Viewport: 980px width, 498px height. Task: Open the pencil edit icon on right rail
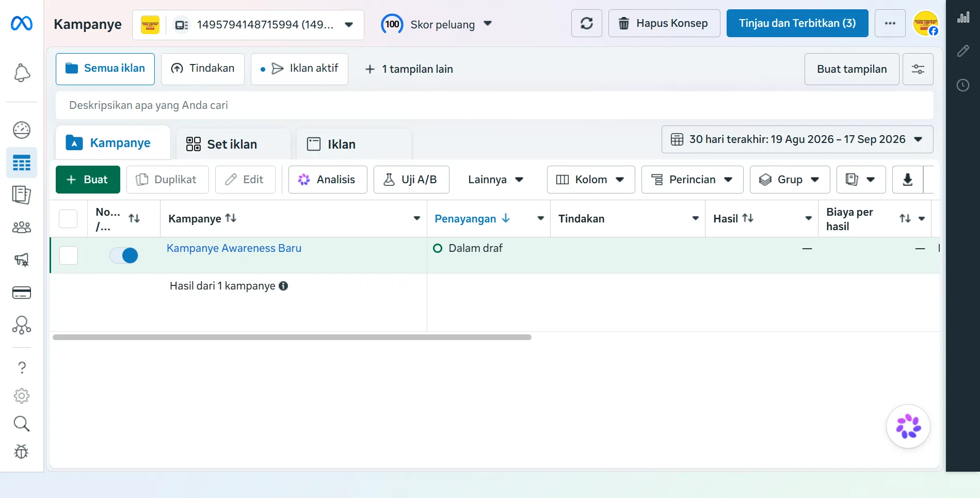963,51
